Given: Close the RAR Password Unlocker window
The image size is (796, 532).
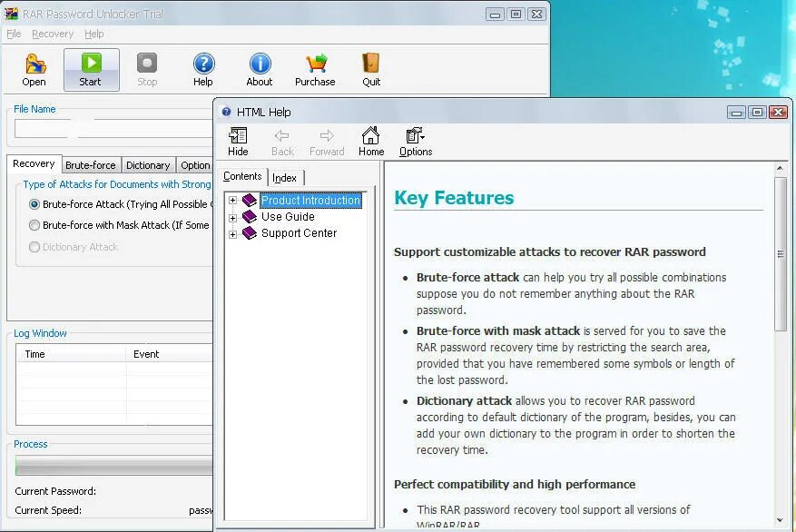Looking at the screenshot, I should tap(536, 15).
